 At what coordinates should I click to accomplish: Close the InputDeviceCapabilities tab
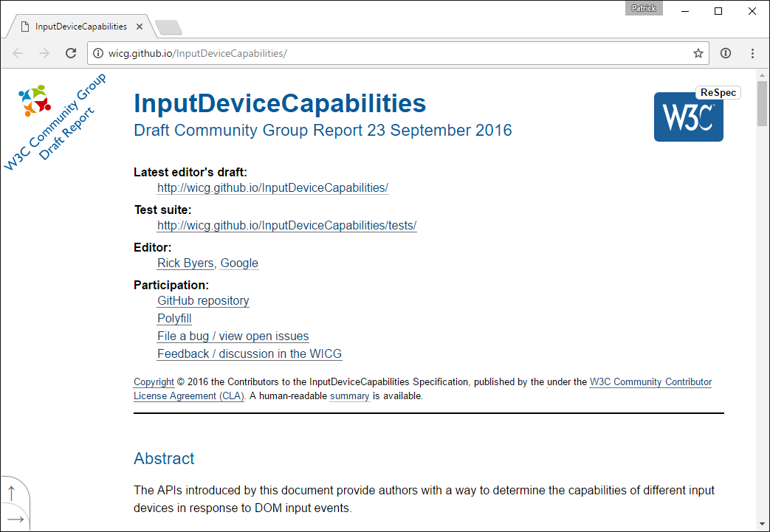(140, 27)
